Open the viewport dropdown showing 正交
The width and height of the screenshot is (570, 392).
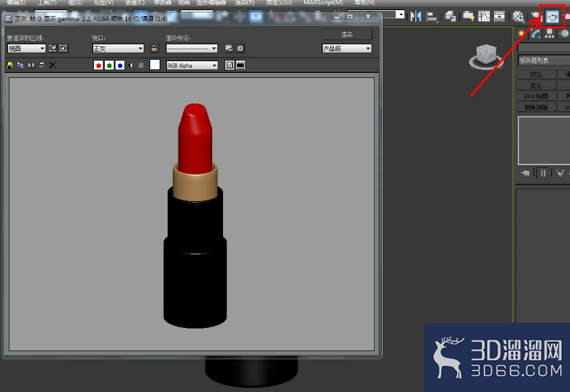(118, 48)
